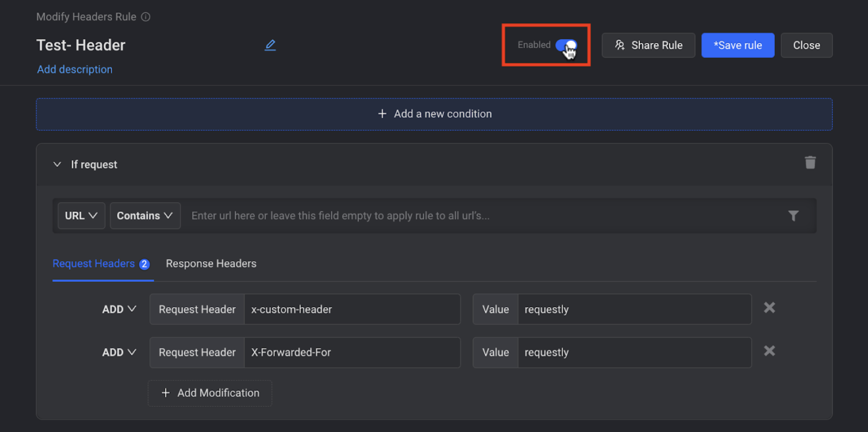The image size is (868, 432).
Task: Select the Request Headers tab
Action: 94,264
